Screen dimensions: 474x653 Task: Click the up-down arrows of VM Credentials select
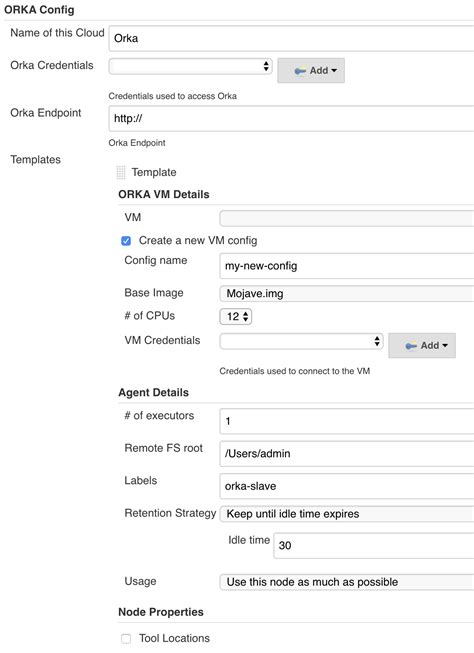377,341
